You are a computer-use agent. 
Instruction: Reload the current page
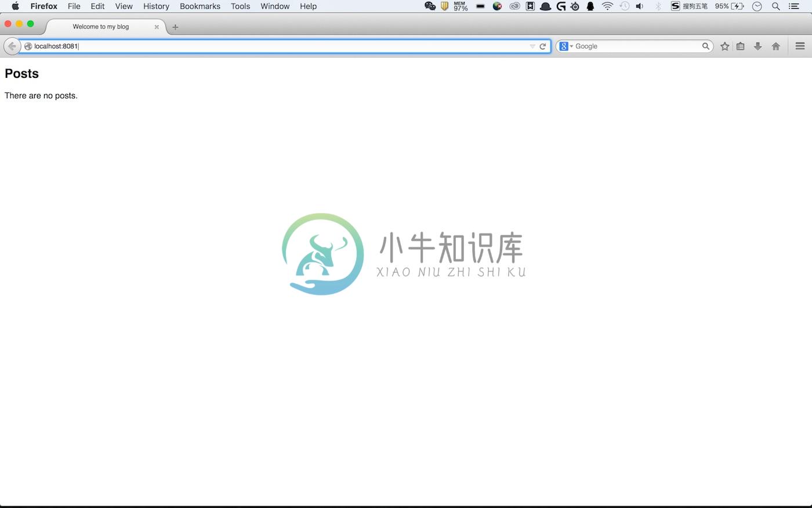coord(543,46)
